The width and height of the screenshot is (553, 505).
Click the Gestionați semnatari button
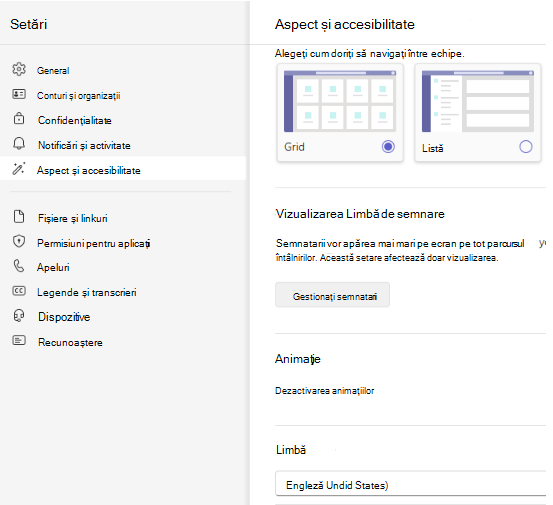[x=333, y=295]
